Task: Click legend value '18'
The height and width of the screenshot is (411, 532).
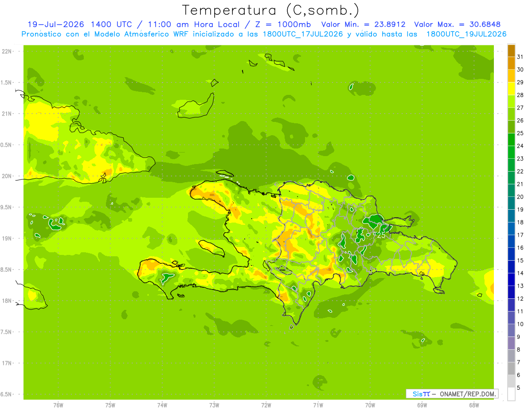Action: [521, 222]
